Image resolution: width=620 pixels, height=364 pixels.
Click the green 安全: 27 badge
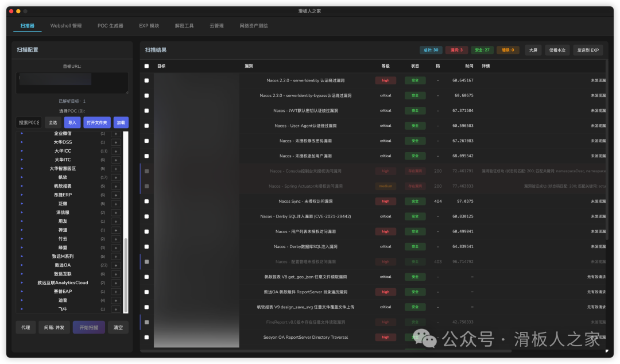482,51
